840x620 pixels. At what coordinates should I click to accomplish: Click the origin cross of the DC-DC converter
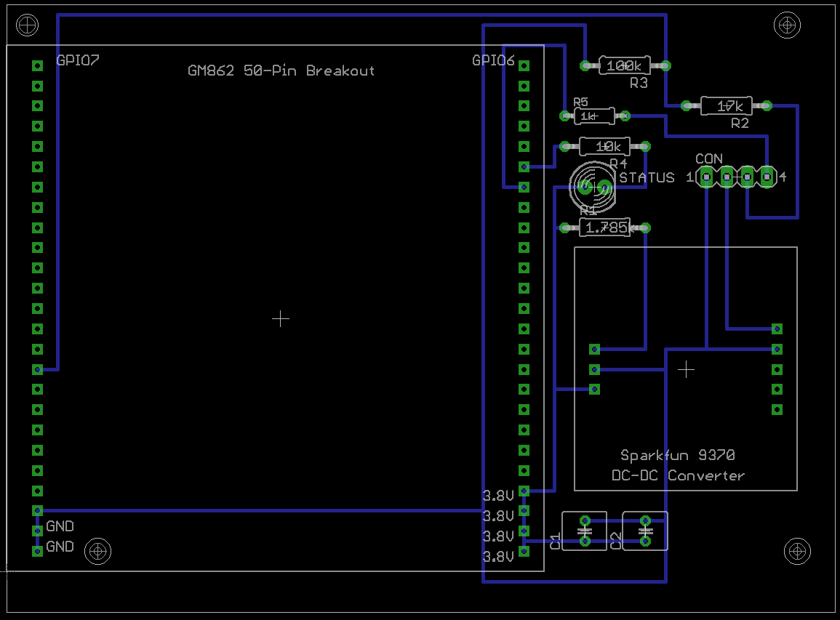[x=686, y=369]
